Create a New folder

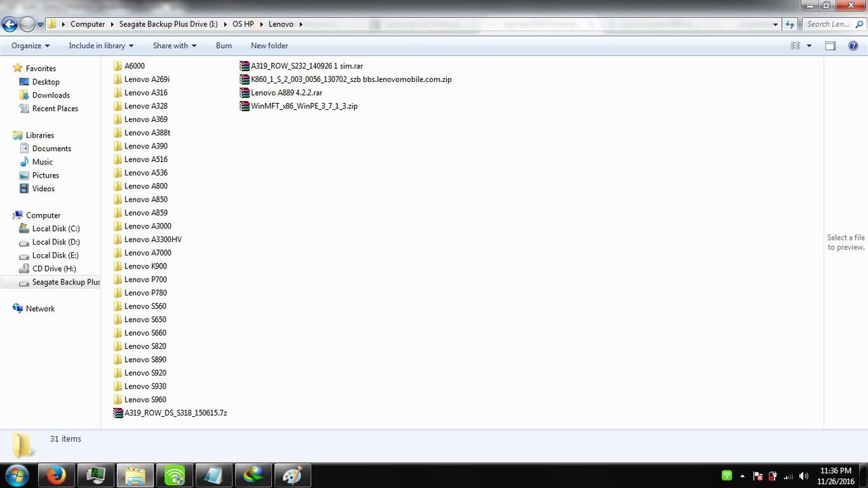pyautogui.click(x=269, y=45)
